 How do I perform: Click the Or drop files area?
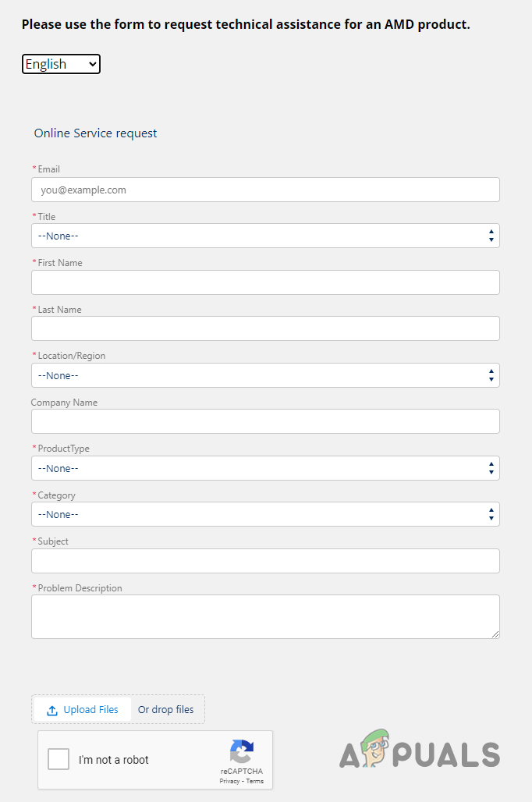pos(166,710)
